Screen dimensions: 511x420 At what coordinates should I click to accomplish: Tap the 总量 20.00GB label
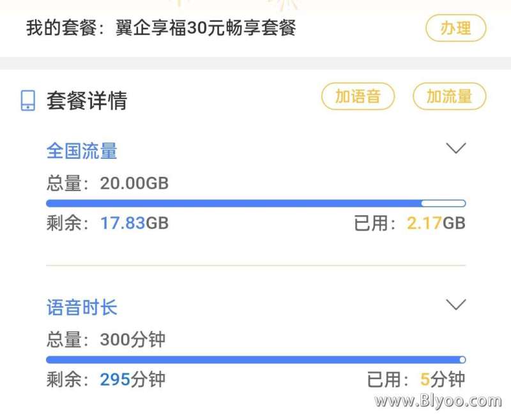point(107,183)
